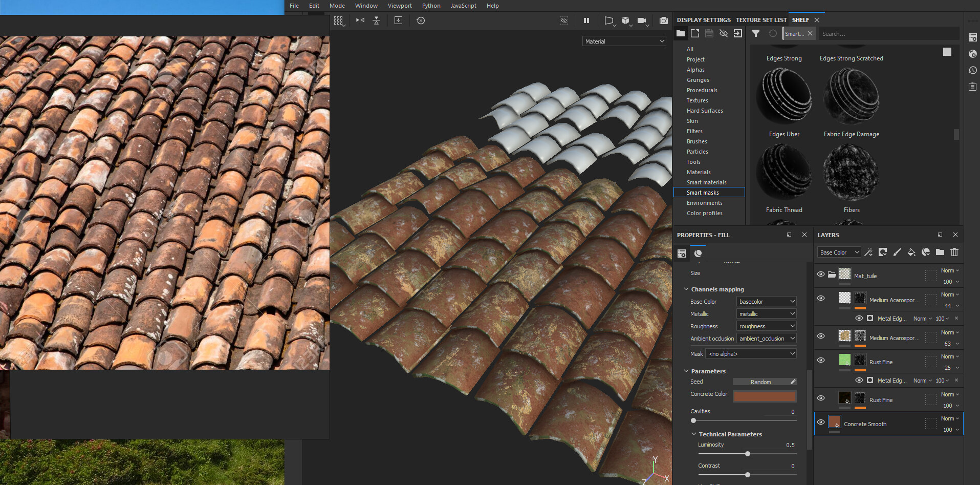Open the Concrete Color swatch
Viewport: 980px width, 485px height.
765,396
